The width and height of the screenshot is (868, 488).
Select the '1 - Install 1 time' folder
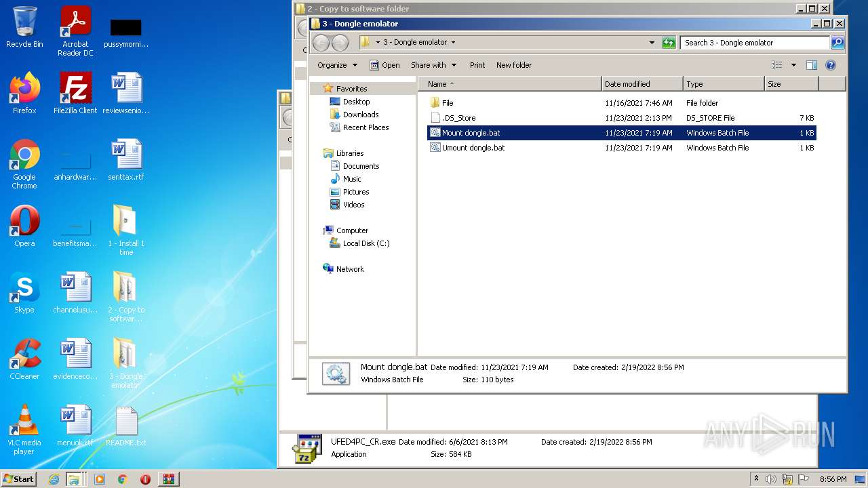(126, 230)
